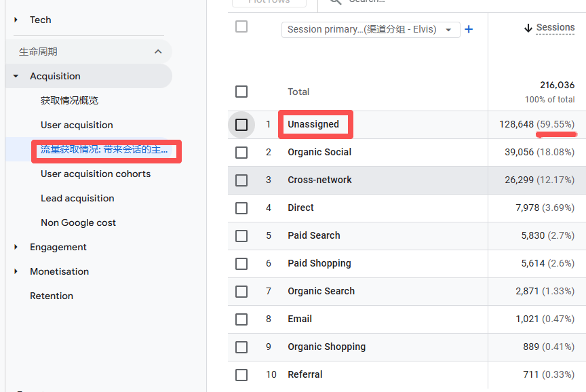Enable the Referral row checkbox

[241, 374]
